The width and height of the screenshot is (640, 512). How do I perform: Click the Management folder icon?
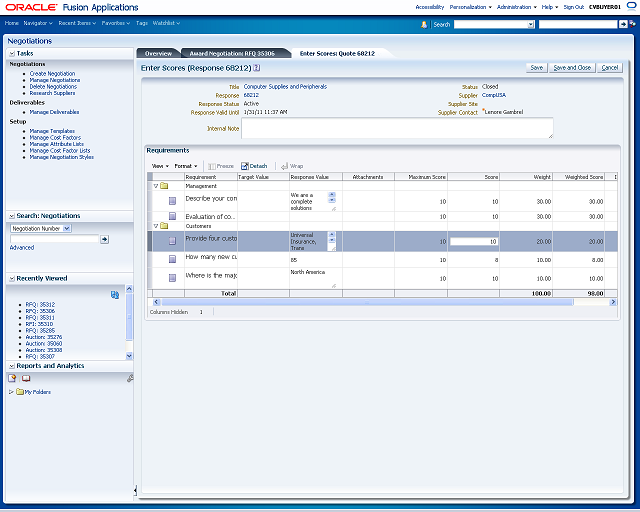(x=164, y=186)
